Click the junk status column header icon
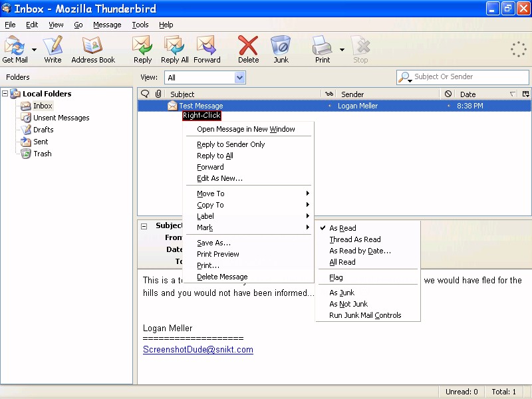Image resolution: width=532 pixels, height=399 pixels. pyautogui.click(x=448, y=94)
